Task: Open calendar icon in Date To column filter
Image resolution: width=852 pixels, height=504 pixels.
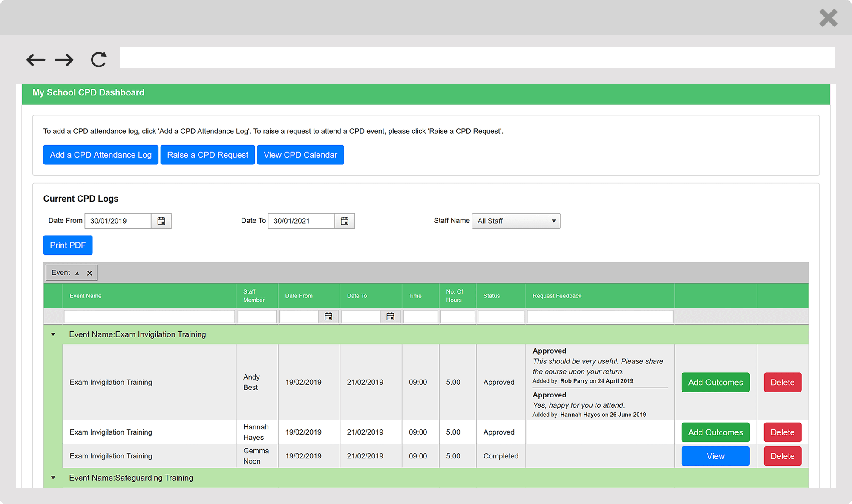Action: pyautogui.click(x=390, y=317)
